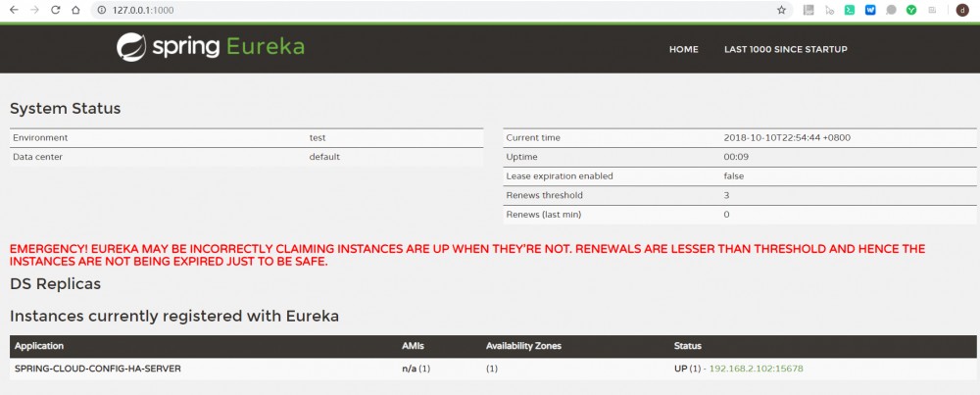The width and height of the screenshot is (980, 395).
Task: Click the cursor-pointer extension icon
Action: click(x=829, y=10)
